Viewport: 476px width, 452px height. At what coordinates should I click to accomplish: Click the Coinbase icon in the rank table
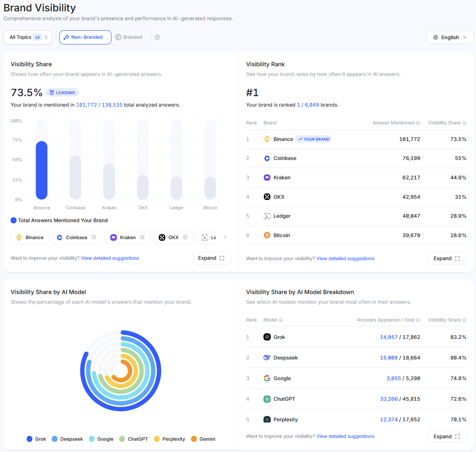(267, 158)
